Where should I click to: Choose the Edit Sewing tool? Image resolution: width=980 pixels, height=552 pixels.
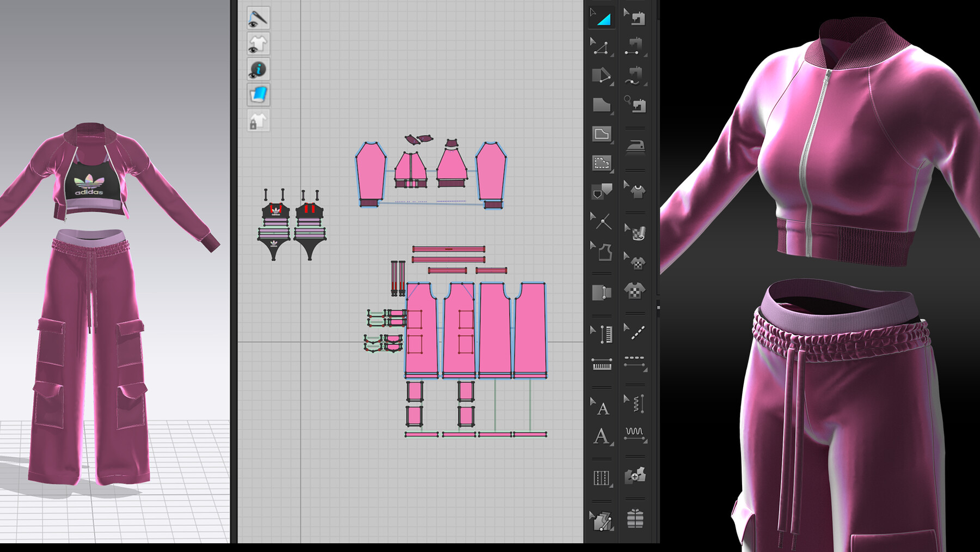pos(635,17)
